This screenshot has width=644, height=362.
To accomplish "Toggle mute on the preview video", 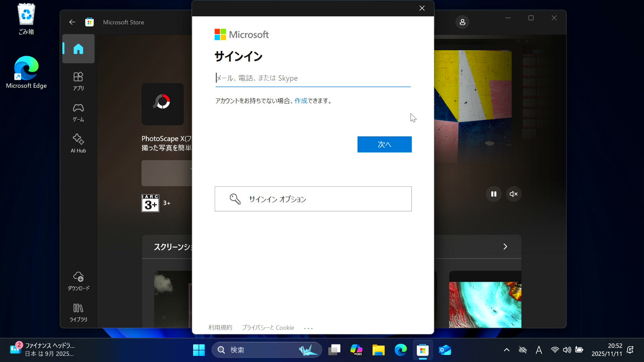I will click(514, 194).
